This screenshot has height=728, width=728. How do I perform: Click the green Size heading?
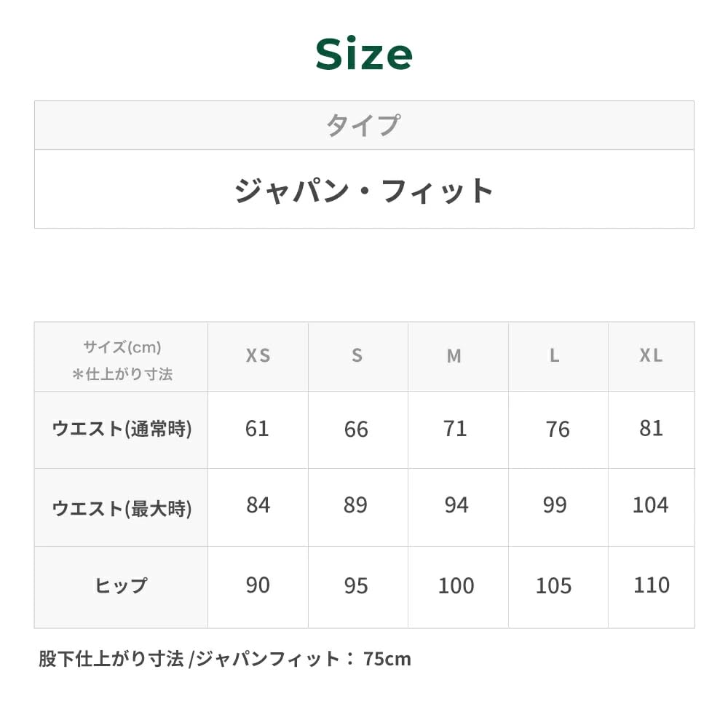[x=364, y=55]
